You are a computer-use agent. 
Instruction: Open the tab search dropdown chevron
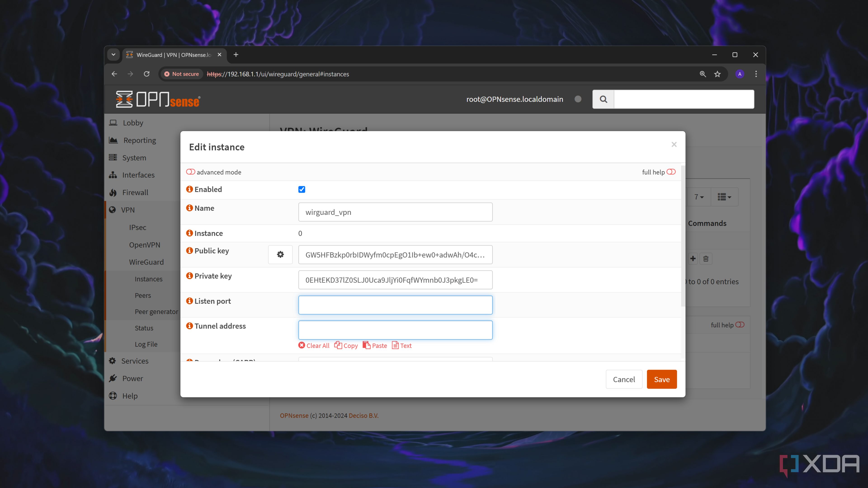[x=113, y=54]
